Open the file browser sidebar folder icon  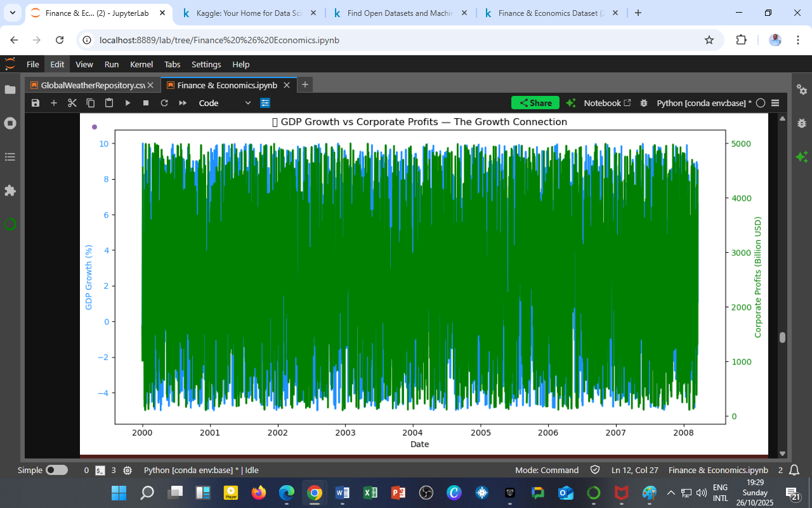click(10, 90)
